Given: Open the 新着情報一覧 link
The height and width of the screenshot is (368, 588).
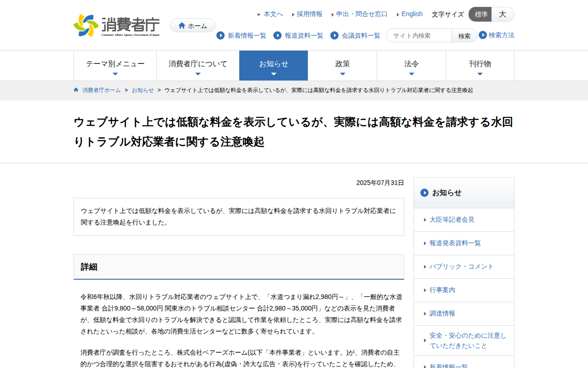Looking at the screenshot, I should (x=247, y=35).
